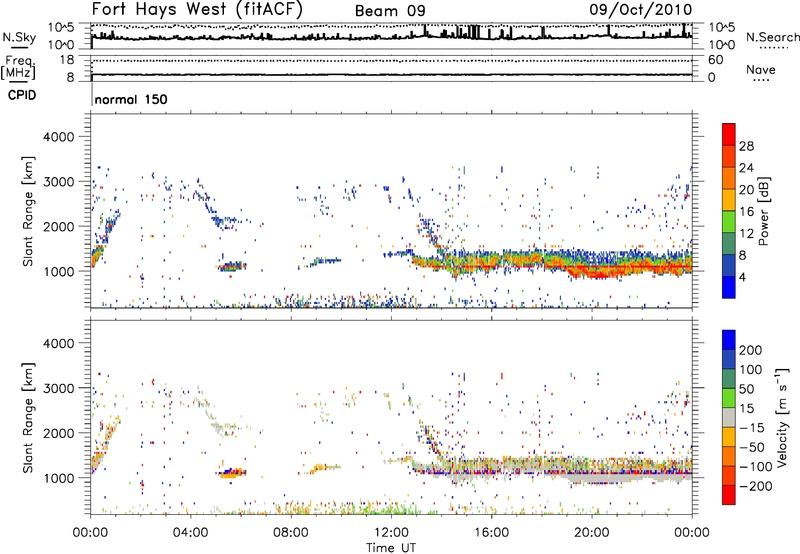Click the velocity echo patch near 05:30
Screen dimensions: 800x554
232,472
